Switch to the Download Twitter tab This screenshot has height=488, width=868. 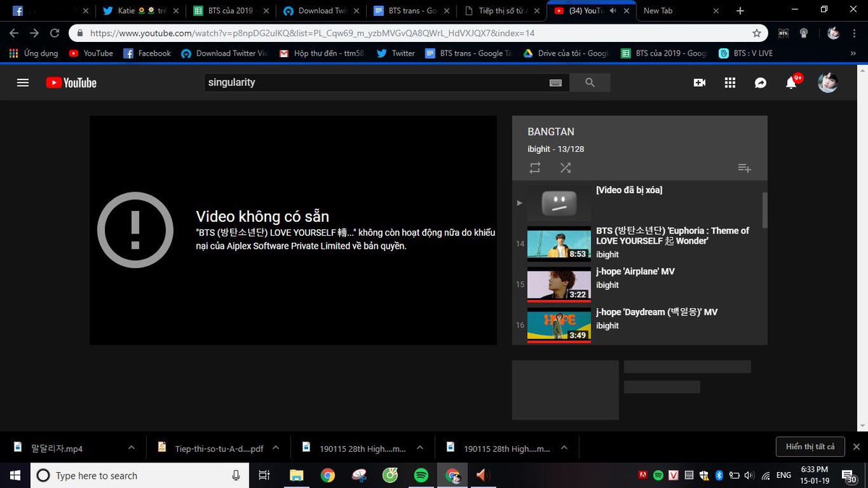(x=321, y=11)
